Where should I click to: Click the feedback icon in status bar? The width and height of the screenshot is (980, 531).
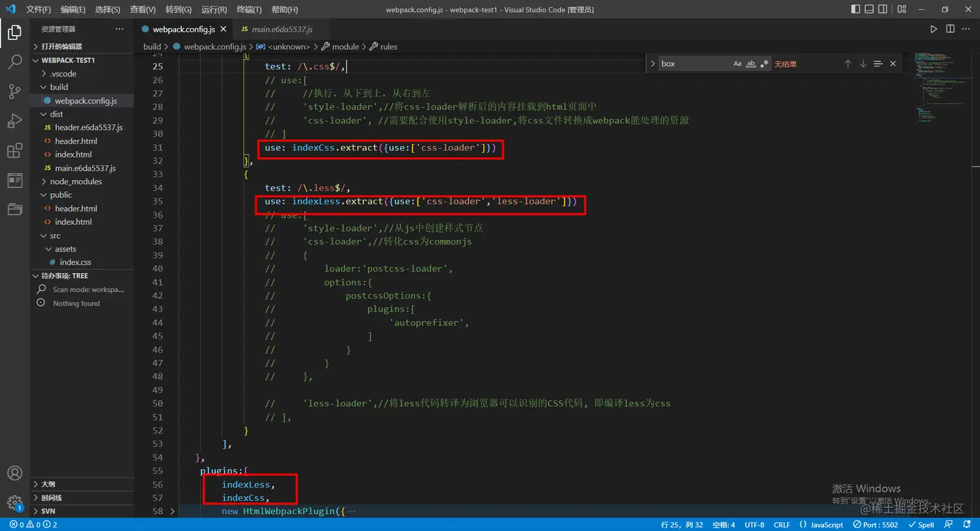tap(949, 525)
